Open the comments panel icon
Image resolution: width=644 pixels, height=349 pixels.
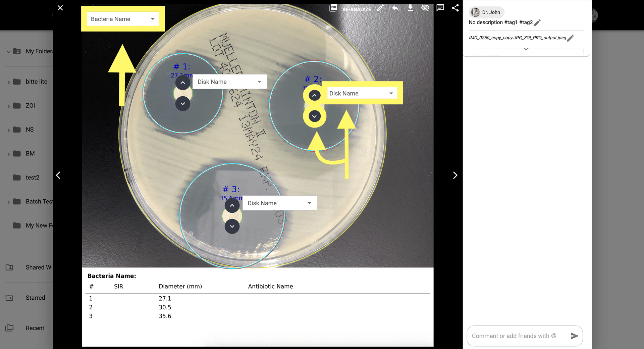pos(440,8)
